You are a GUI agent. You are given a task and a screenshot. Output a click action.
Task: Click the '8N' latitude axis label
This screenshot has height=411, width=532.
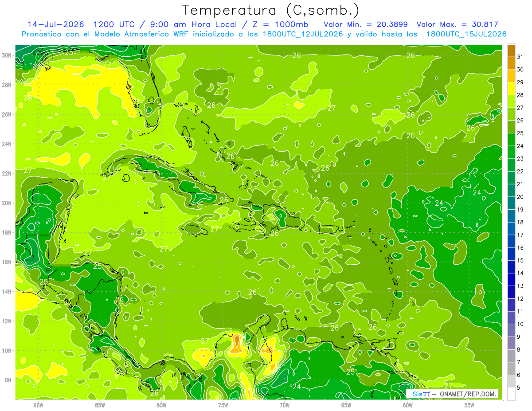(x=9, y=380)
